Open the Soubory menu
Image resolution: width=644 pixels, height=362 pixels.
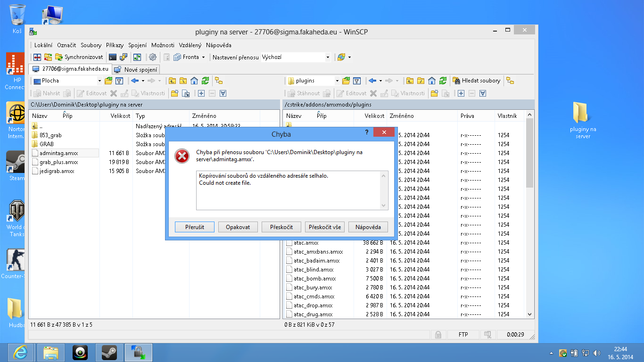91,45
